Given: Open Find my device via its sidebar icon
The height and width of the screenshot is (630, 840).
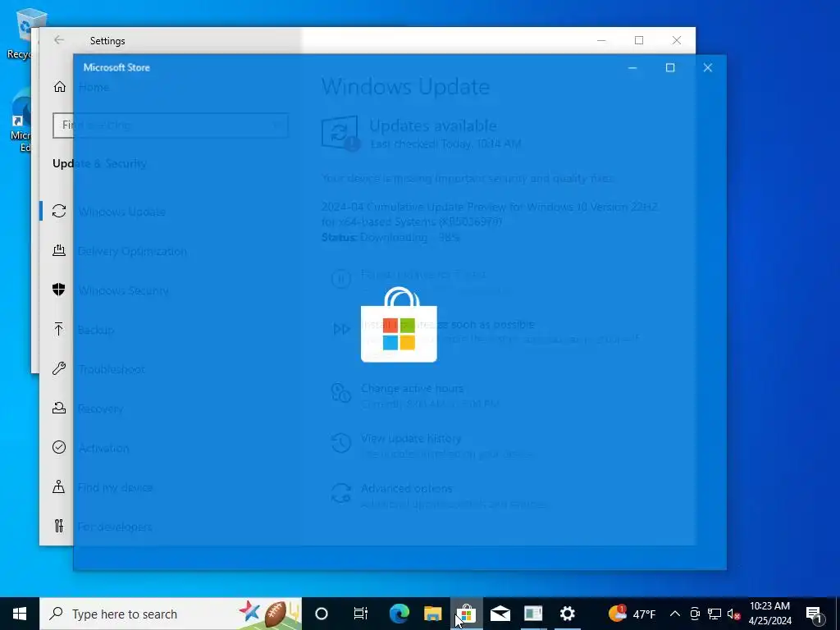Looking at the screenshot, I should coord(59,486).
